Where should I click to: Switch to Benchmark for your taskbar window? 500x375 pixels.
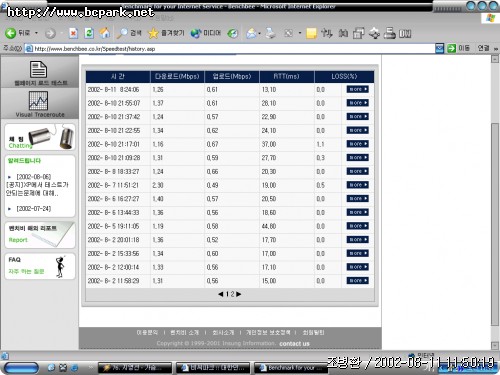(x=290, y=368)
